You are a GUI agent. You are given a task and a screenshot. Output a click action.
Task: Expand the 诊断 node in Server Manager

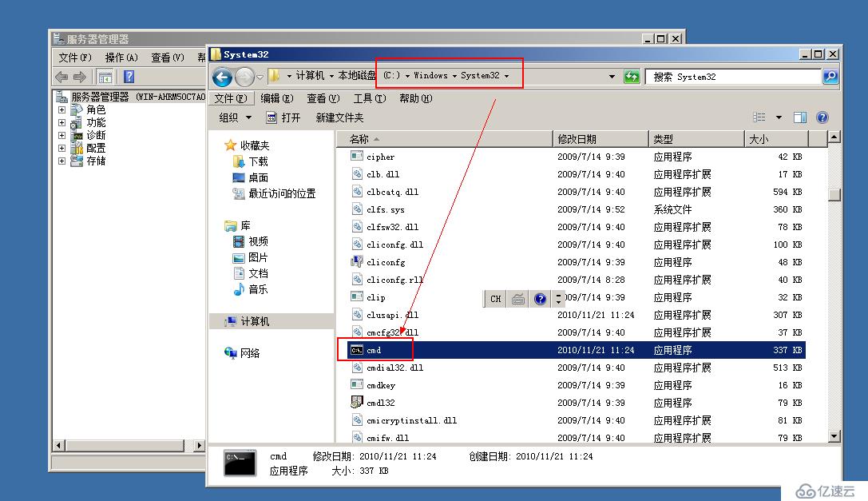[62, 135]
